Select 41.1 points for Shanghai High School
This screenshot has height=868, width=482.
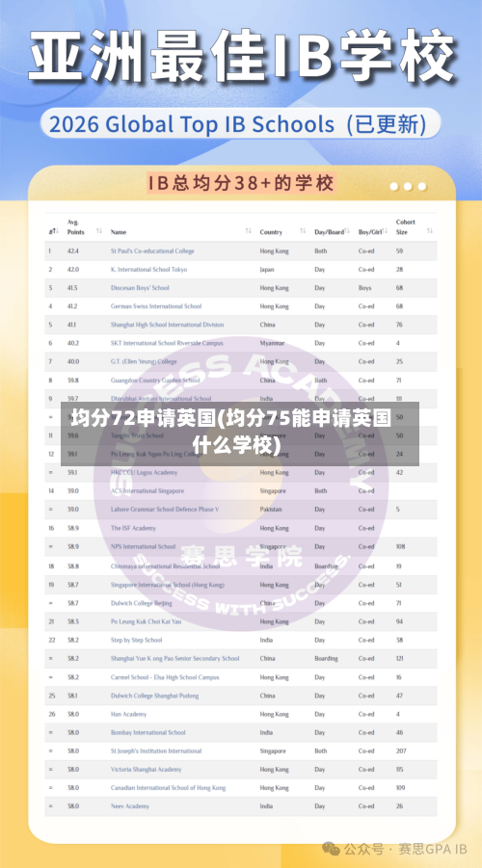point(72,325)
